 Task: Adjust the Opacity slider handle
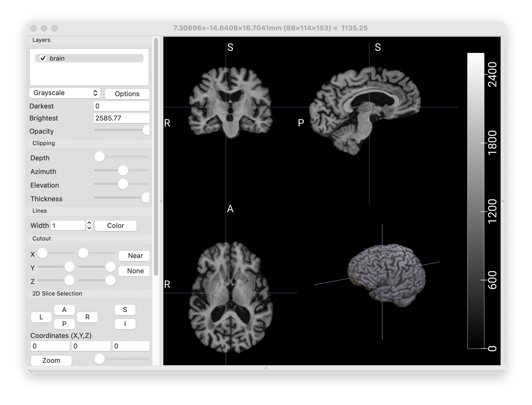[x=146, y=130]
